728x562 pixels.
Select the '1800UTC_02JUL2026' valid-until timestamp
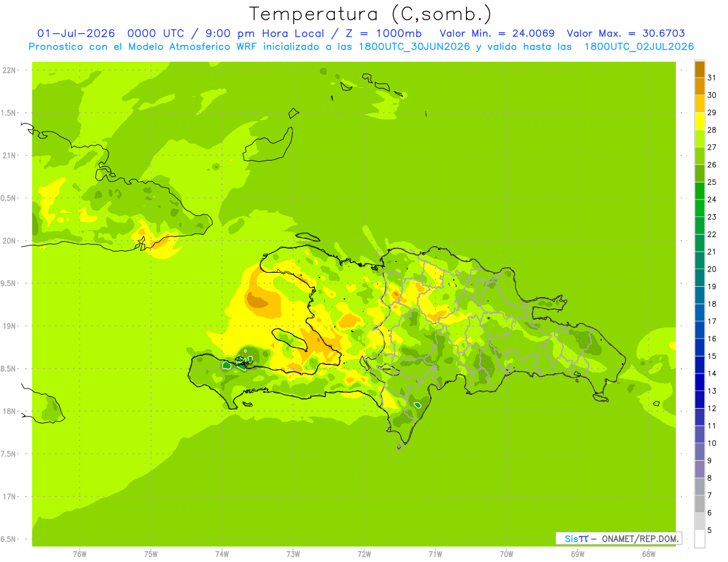pos(639,47)
